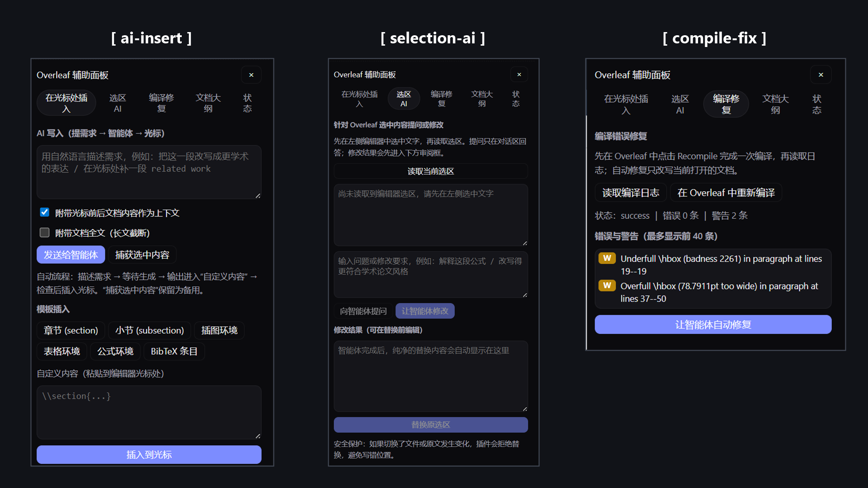Open 文档大纲 tab in compile-fix panel
Image resolution: width=868 pixels, height=488 pixels.
[x=775, y=104]
